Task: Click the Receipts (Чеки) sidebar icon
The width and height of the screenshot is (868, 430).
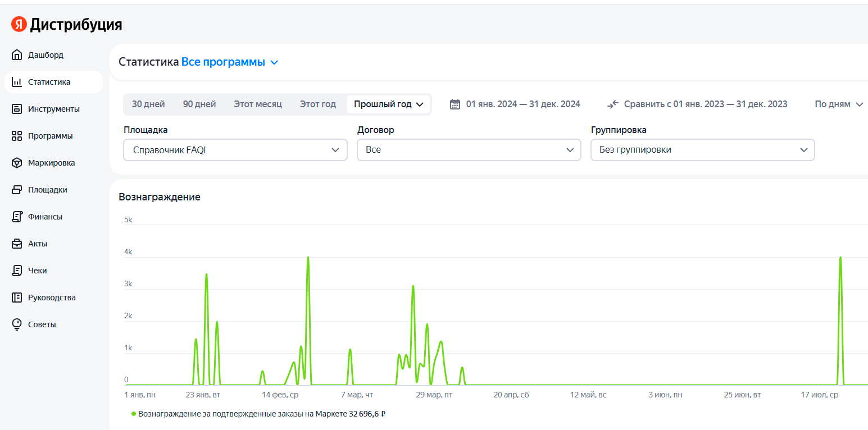Action: [17, 271]
